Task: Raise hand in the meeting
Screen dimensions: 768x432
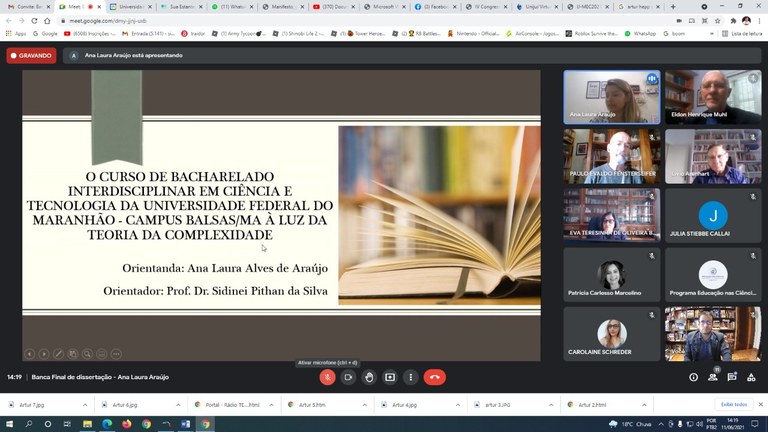Action: click(369, 377)
